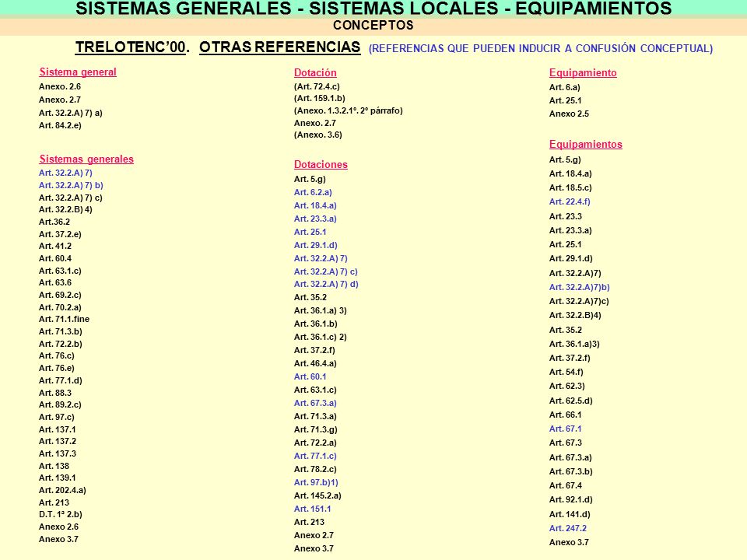Click '(Anexo. 3.6)' reference

tap(317, 135)
